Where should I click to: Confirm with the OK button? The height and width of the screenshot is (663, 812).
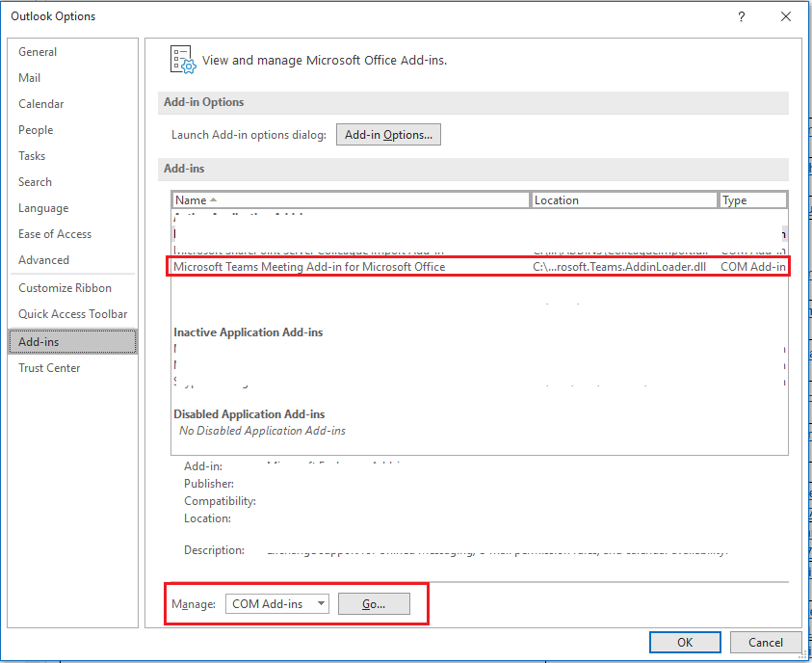[685, 642]
